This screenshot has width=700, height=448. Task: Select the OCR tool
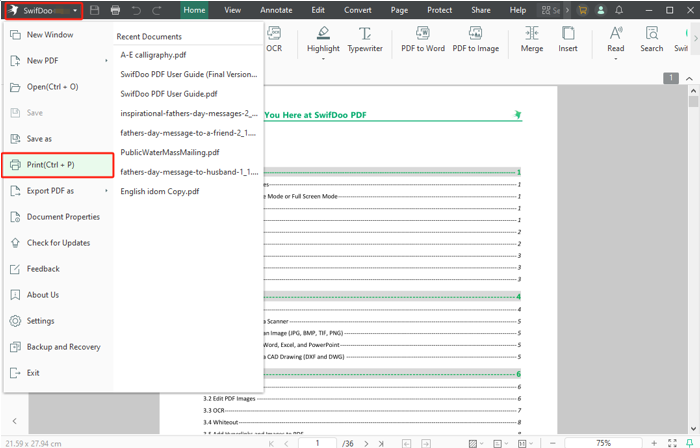click(274, 40)
